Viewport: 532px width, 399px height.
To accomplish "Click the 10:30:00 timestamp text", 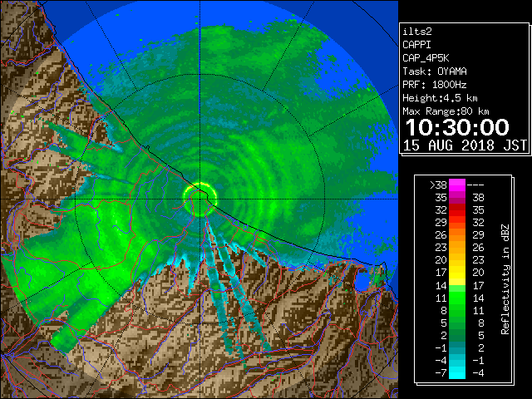I will [x=457, y=127].
